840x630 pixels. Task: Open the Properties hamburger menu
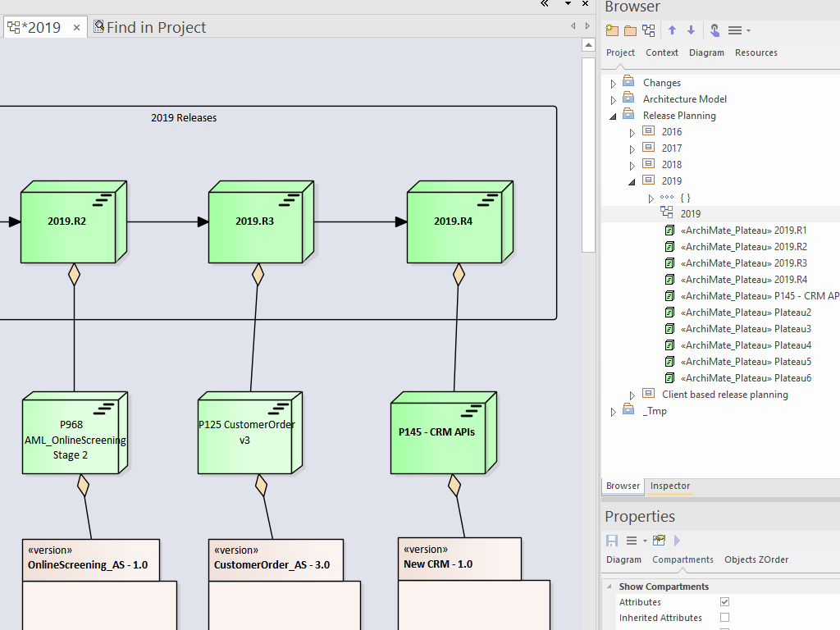(x=636, y=541)
